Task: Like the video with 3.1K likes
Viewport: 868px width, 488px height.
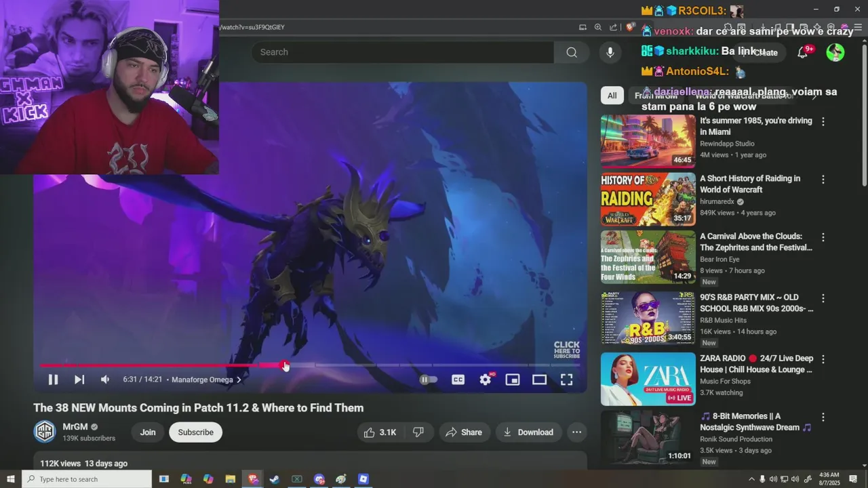Action: pos(380,432)
